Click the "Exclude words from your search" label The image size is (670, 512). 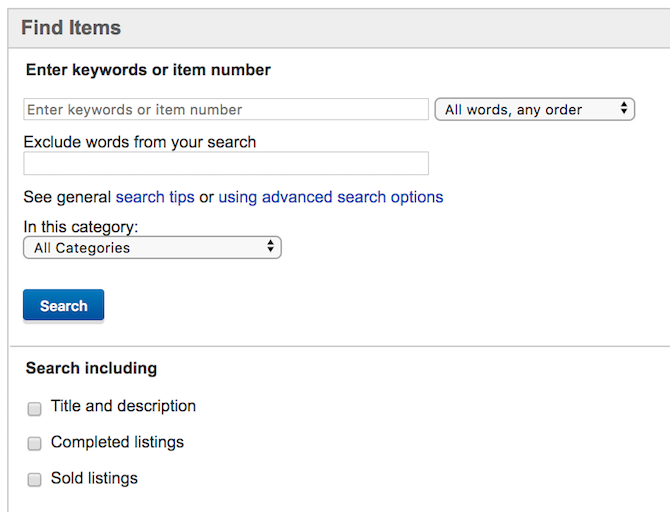coord(140,142)
